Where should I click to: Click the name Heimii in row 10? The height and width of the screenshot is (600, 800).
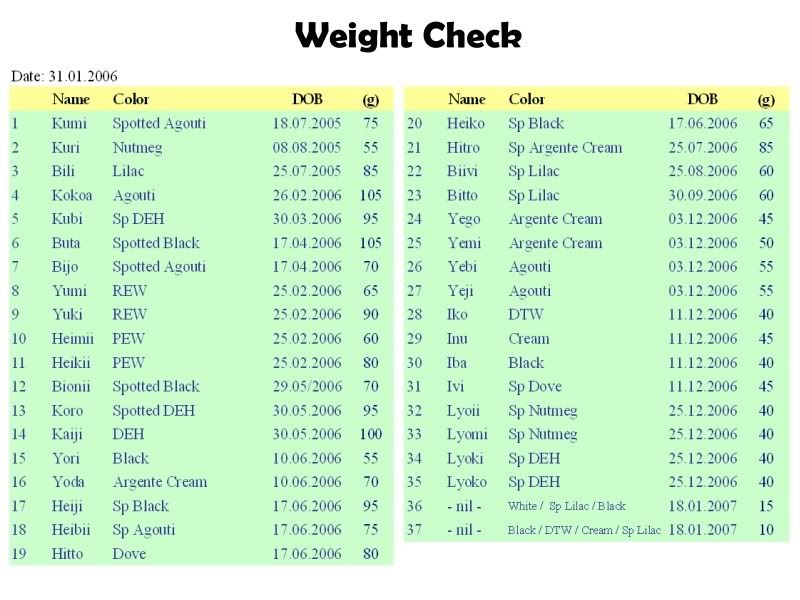[73, 338]
